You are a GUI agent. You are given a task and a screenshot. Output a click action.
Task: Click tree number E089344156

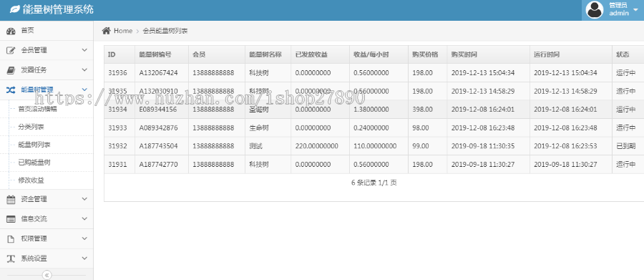(x=158, y=110)
